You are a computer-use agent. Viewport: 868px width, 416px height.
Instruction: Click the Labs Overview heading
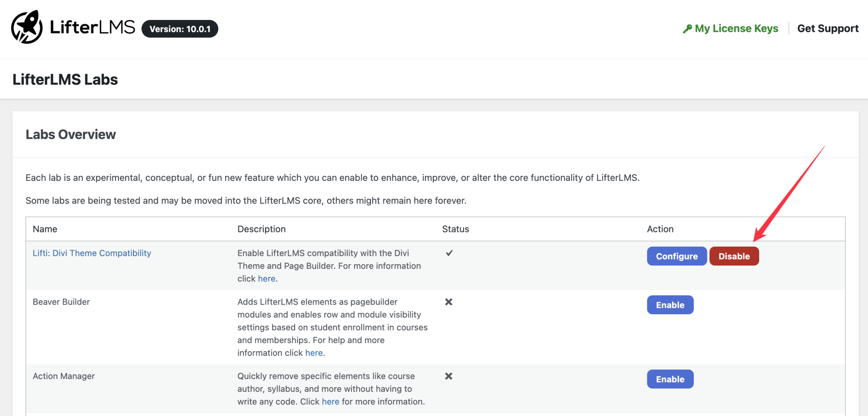tap(71, 134)
